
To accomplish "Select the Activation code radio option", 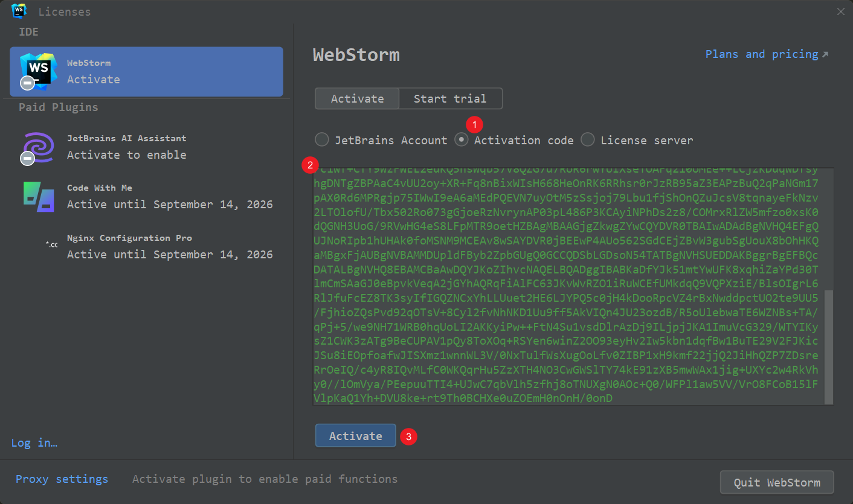I will 462,140.
